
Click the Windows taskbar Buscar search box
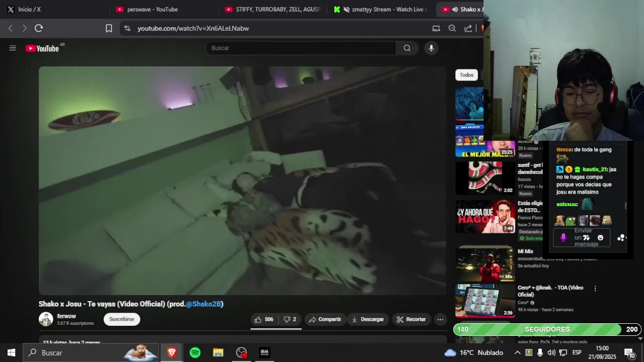point(92,353)
